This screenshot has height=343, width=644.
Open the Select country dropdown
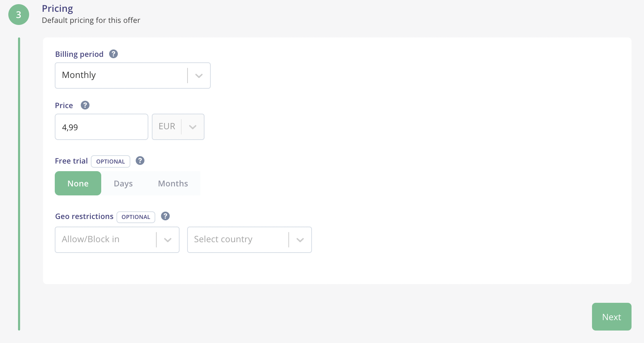point(250,240)
